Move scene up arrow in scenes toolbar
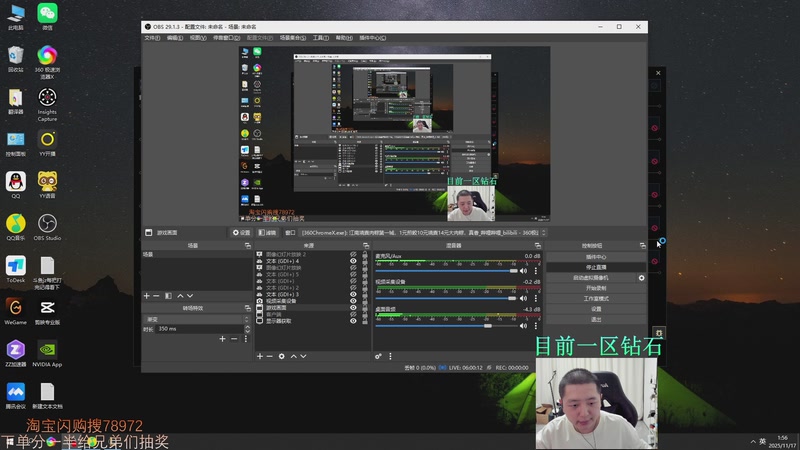 [x=180, y=296]
